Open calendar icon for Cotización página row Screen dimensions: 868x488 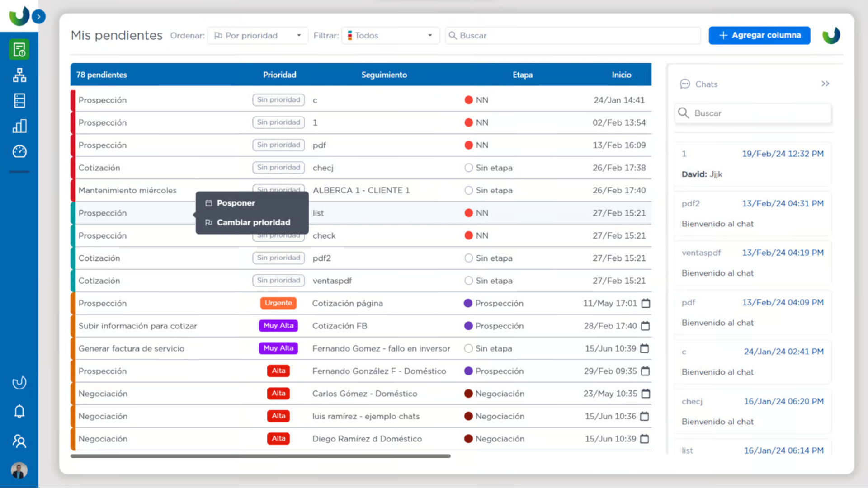pos(646,303)
